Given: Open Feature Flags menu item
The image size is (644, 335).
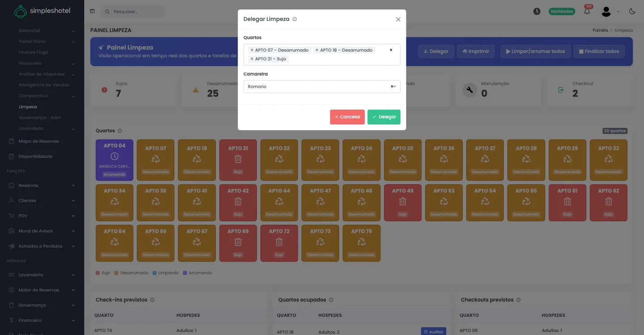Looking at the screenshot, I should pos(34,52).
